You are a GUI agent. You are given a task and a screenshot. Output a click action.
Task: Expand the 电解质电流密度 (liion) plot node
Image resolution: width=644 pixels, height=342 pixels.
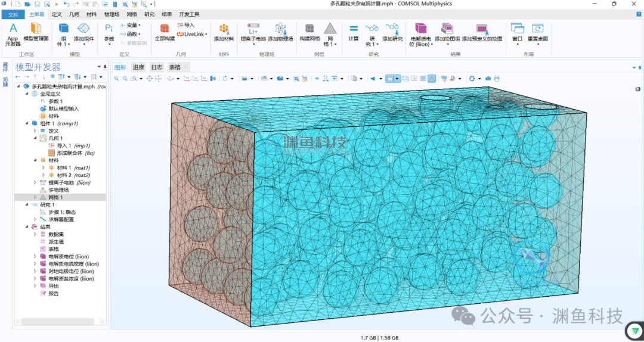(35, 264)
